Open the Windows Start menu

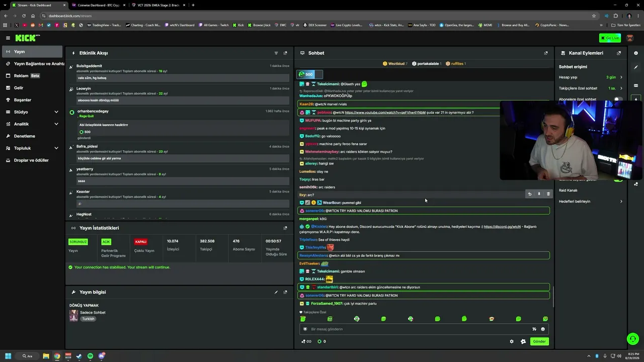coord(7,356)
